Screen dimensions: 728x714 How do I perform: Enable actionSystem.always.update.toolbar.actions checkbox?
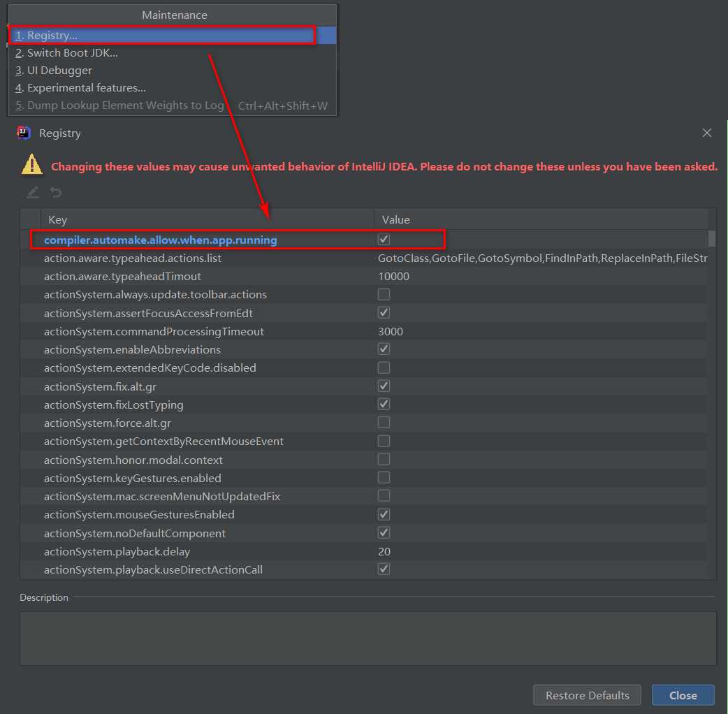coord(384,294)
